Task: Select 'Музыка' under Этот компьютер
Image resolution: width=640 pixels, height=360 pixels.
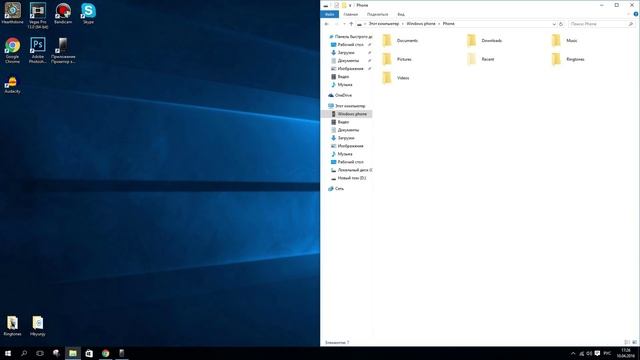Action: 342,154
